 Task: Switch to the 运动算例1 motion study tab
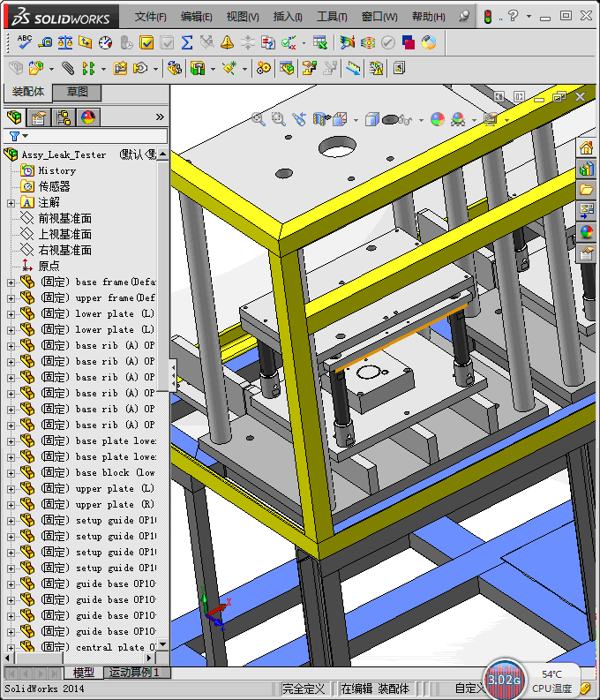point(134,673)
